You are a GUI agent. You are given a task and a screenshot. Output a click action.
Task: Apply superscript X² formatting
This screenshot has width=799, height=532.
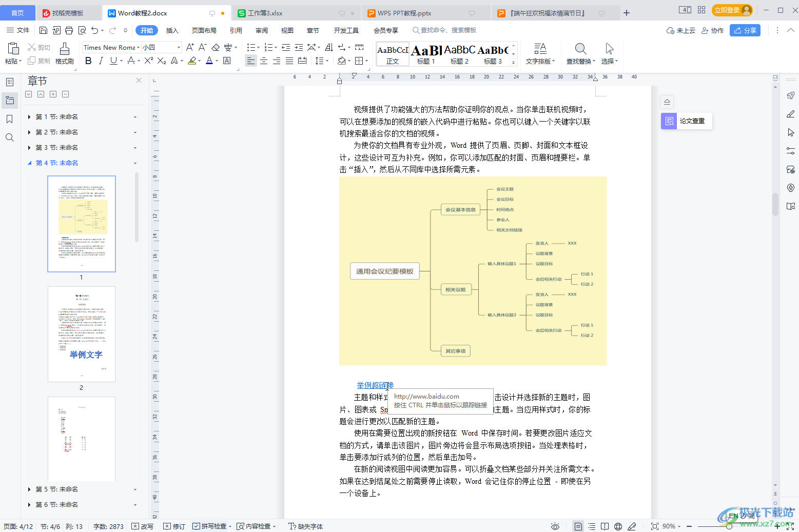click(x=149, y=61)
